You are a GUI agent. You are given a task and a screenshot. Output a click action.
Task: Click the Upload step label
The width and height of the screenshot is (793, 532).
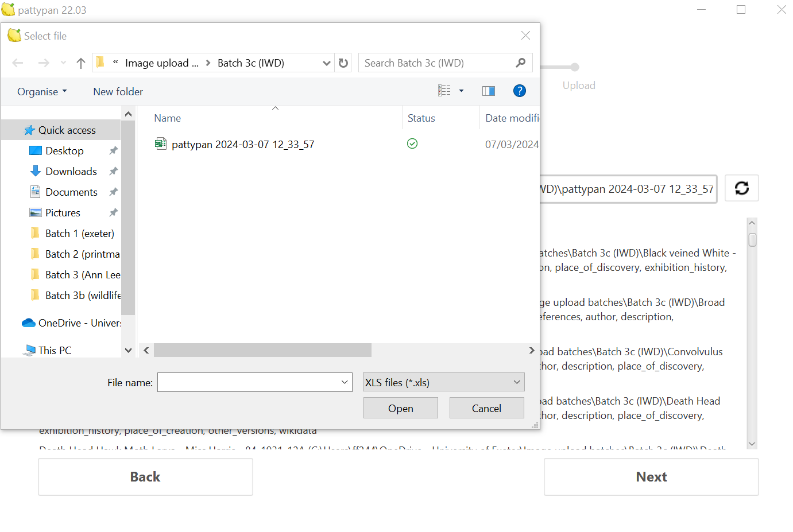click(x=579, y=86)
